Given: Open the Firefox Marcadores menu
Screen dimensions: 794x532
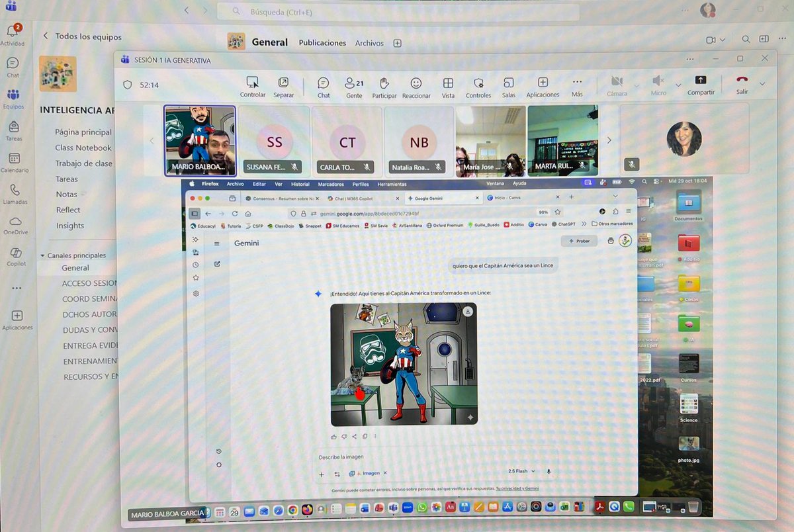Looking at the screenshot, I should point(331,184).
